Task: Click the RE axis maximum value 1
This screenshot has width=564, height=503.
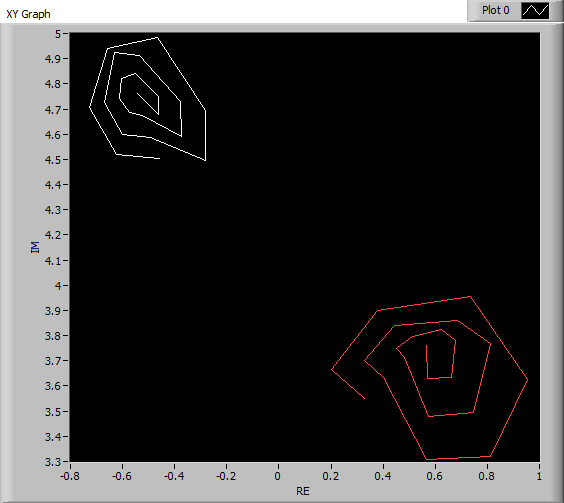Action: pyautogui.click(x=539, y=476)
